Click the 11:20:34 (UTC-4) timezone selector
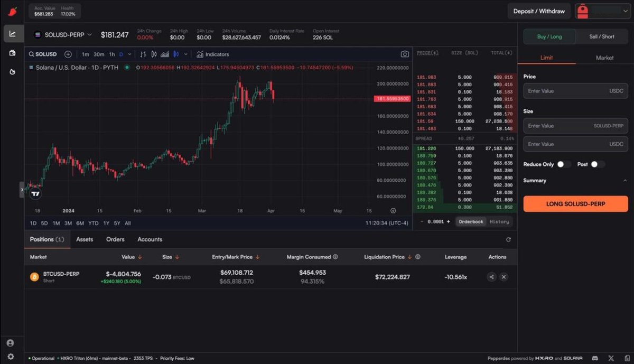Screen dimensions: 634x364 [x=387, y=223]
